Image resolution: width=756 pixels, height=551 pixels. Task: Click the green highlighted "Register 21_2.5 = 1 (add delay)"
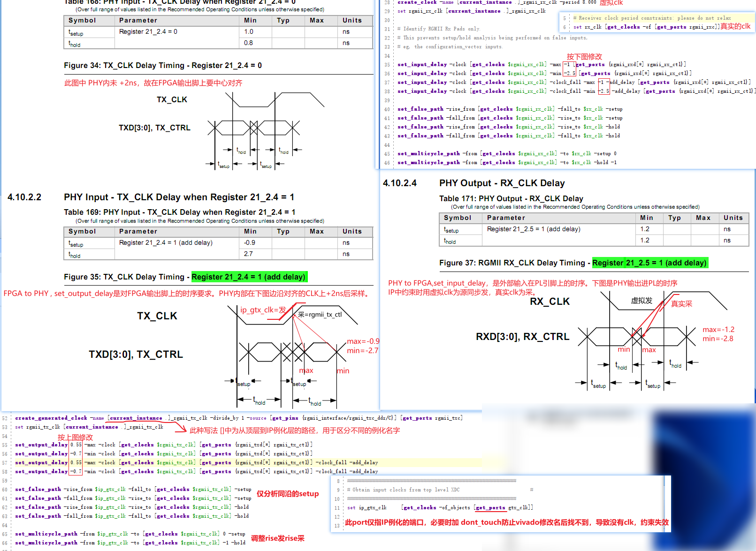pyautogui.click(x=649, y=263)
